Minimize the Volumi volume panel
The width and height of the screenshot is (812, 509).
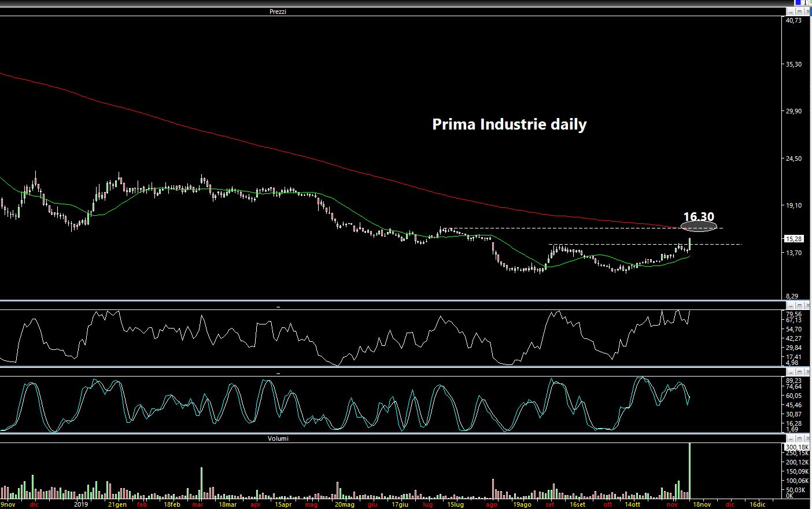(x=791, y=439)
